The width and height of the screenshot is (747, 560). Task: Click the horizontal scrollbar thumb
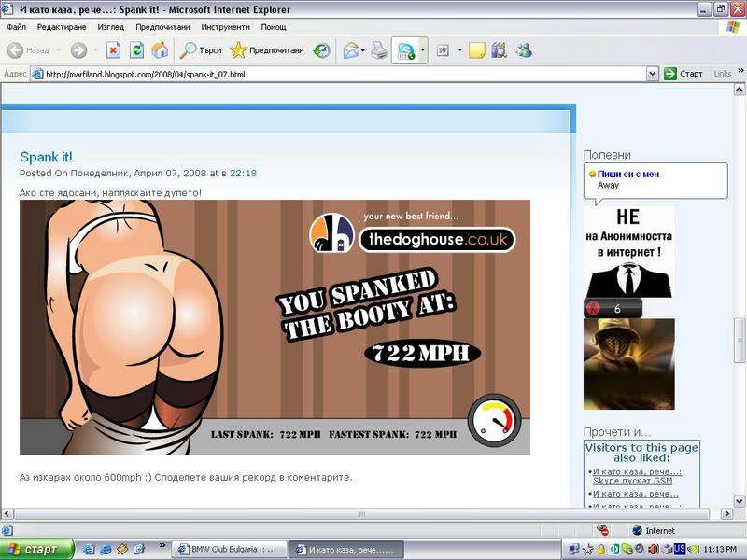click(362, 514)
